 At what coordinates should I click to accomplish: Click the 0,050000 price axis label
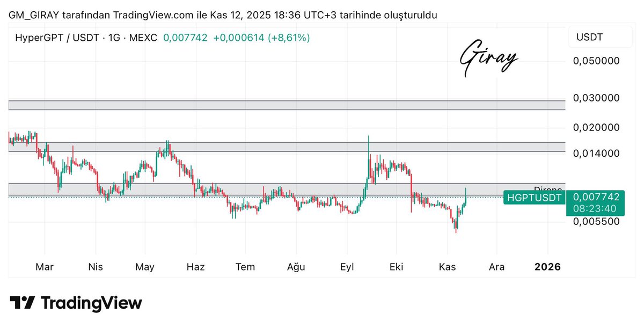pos(597,61)
